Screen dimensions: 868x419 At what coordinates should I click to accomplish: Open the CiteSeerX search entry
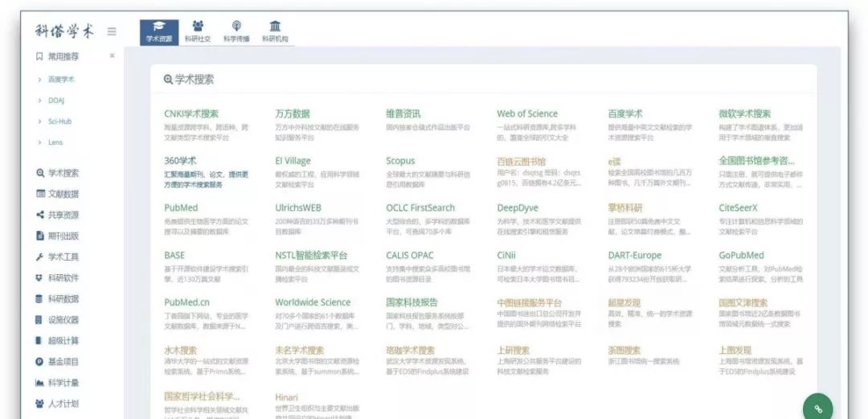click(739, 207)
